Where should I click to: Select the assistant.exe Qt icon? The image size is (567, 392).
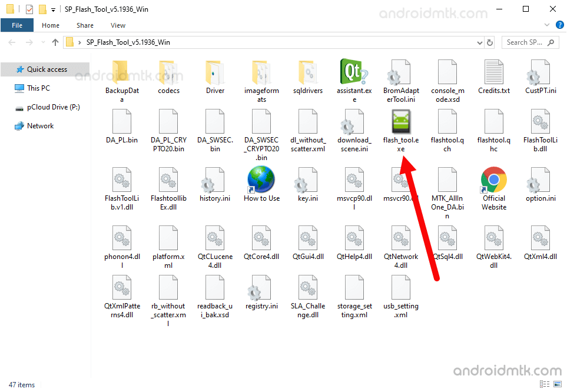[354, 72]
